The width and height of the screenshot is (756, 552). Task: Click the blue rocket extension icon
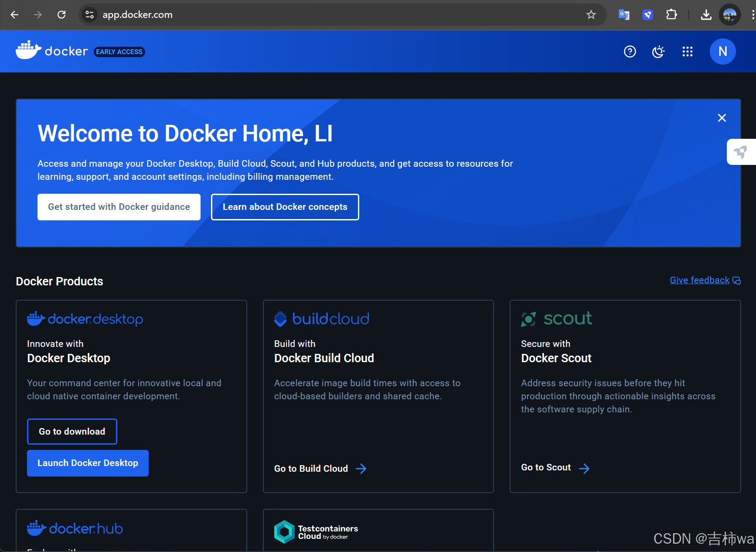click(647, 15)
